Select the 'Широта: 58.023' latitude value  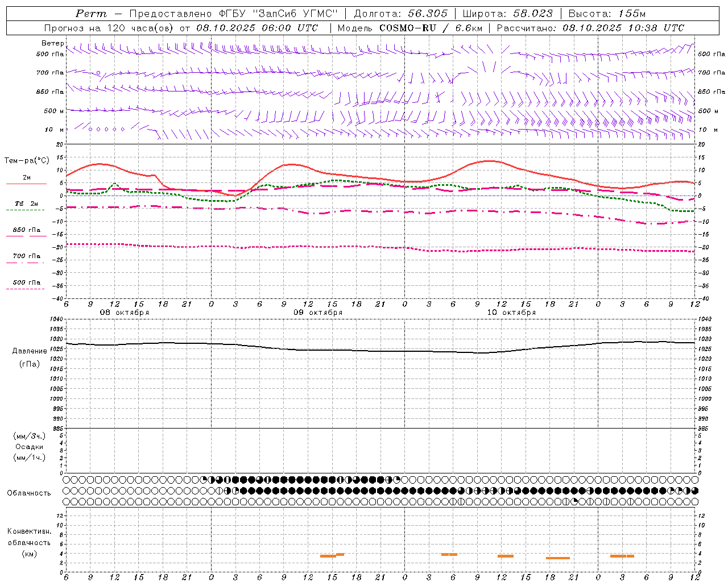tap(508, 14)
